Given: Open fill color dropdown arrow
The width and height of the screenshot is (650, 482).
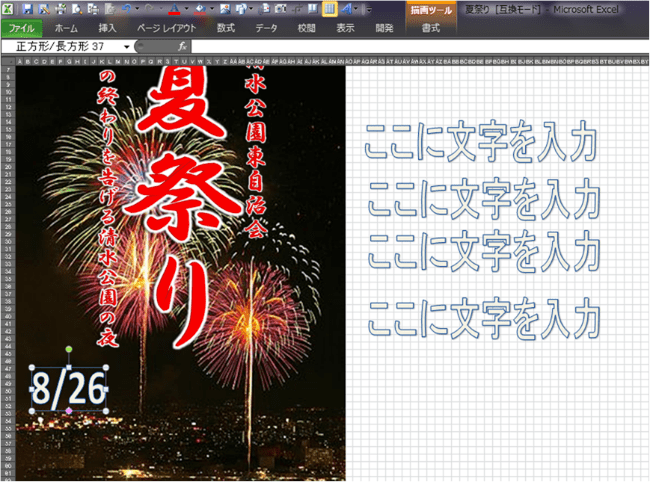Looking at the screenshot, I should (x=212, y=9).
